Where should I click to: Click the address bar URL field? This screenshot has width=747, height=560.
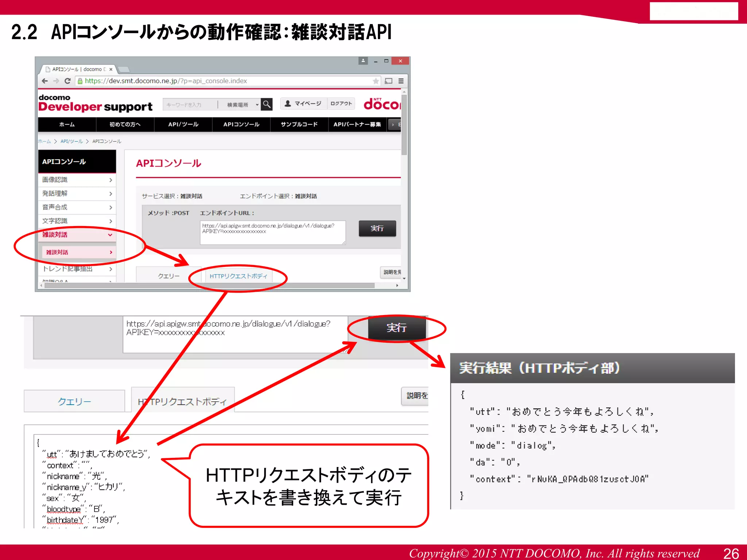pos(228,81)
